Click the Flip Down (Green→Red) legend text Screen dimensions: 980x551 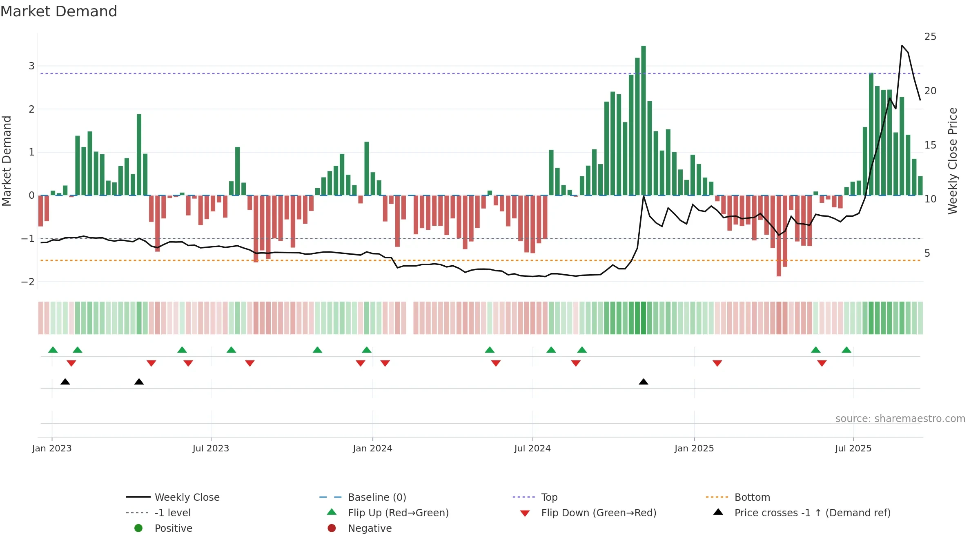point(599,513)
